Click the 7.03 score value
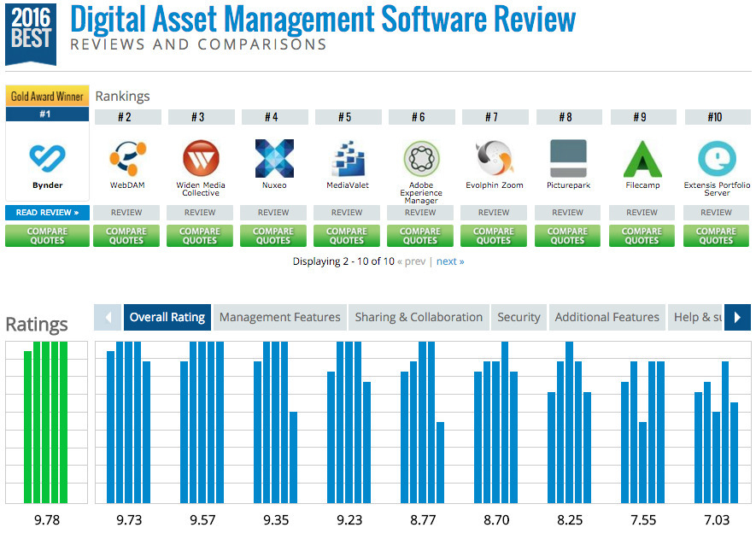Viewport: 756px width, 551px height. click(717, 520)
